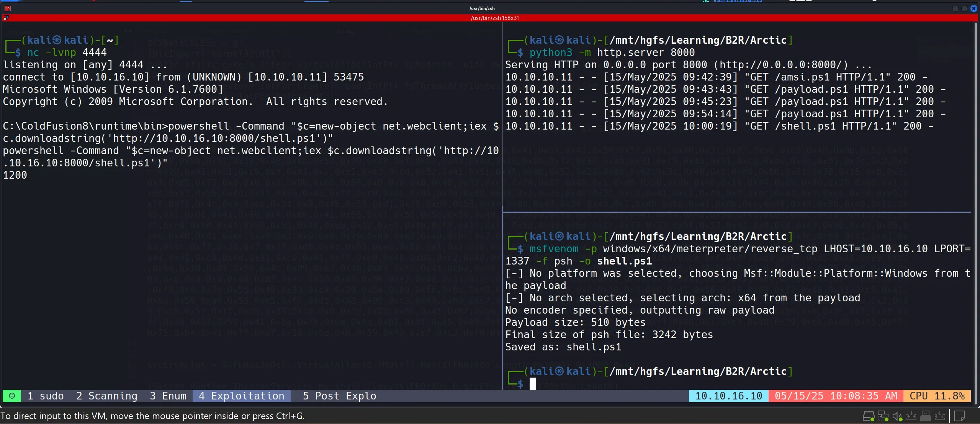Image resolution: width=980 pixels, height=424 pixels.
Task: Switch to tmux window 3 Enum
Action: point(168,396)
